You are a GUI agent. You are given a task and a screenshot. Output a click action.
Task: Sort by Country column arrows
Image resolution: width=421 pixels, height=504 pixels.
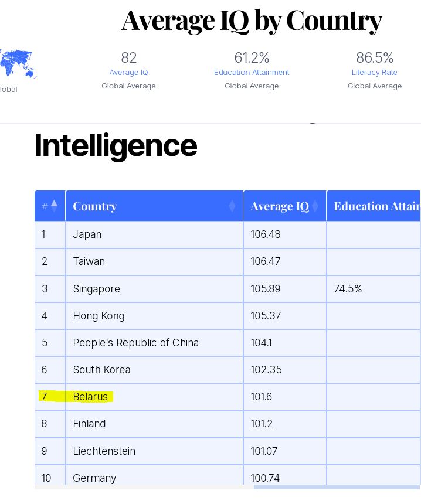232,206
